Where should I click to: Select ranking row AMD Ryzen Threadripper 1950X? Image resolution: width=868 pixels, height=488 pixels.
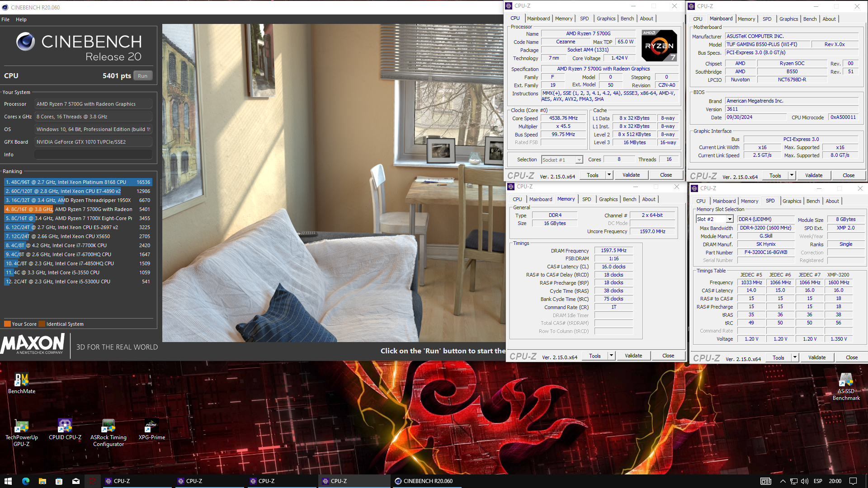[x=78, y=200]
